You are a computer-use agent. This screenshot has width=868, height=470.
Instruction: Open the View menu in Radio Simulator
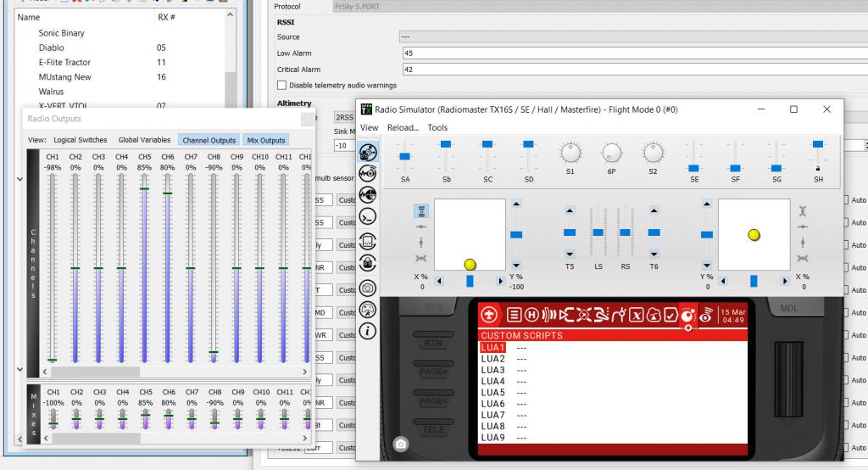(370, 128)
